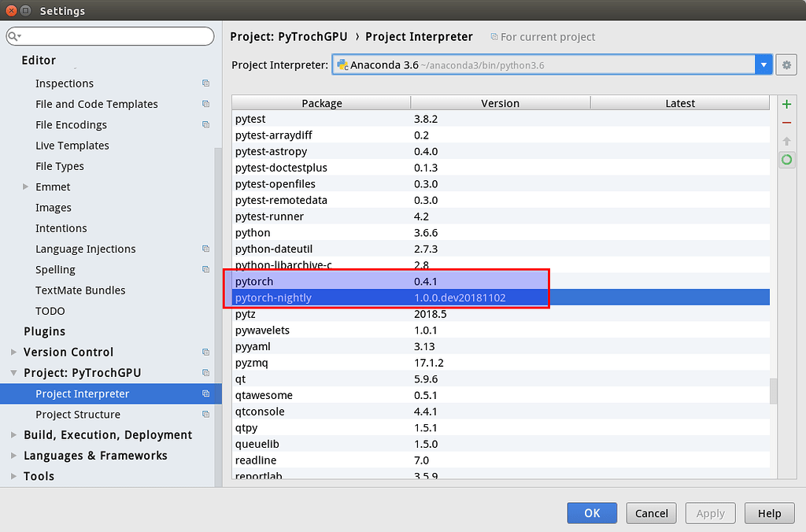Image resolution: width=806 pixels, height=532 pixels.
Task: Uninstall selected package using the minus icon
Action: 786,122
